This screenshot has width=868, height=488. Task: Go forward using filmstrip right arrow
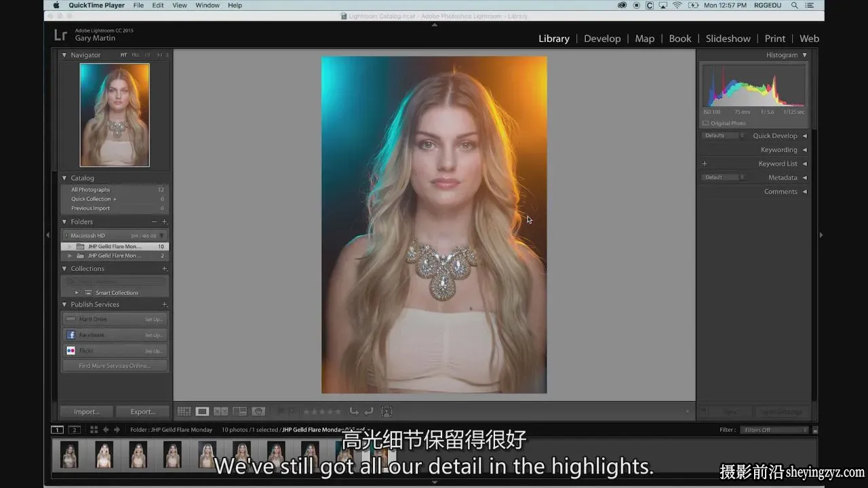117,430
